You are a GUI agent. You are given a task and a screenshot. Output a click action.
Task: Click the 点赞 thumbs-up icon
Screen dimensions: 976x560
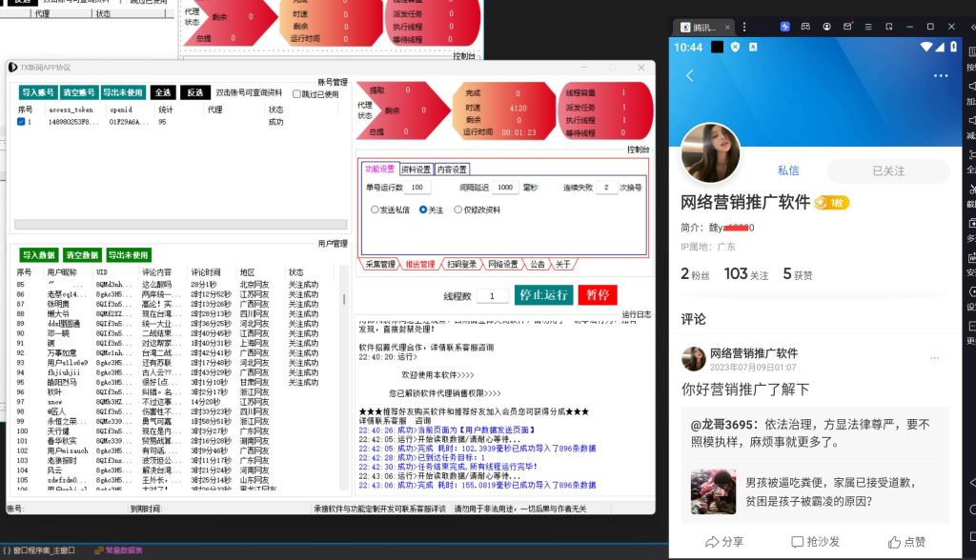pos(893,542)
